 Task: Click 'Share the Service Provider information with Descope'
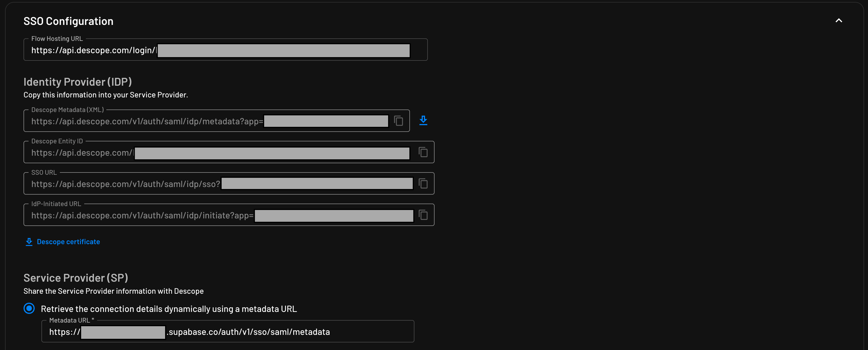[x=114, y=291]
